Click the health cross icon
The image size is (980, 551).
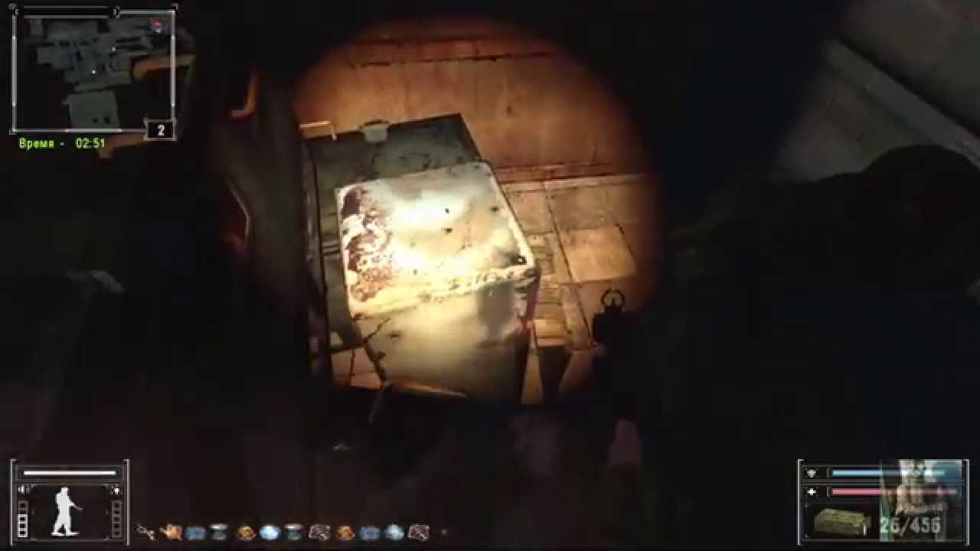(812, 491)
